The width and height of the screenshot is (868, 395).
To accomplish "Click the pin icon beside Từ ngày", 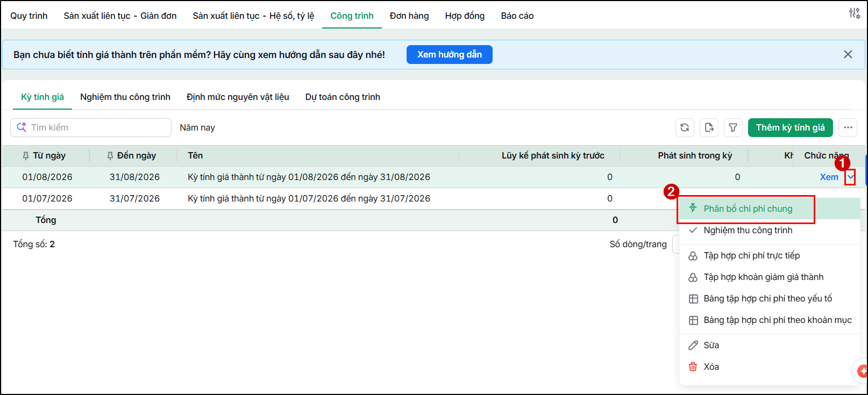I will click(x=26, y=156).
